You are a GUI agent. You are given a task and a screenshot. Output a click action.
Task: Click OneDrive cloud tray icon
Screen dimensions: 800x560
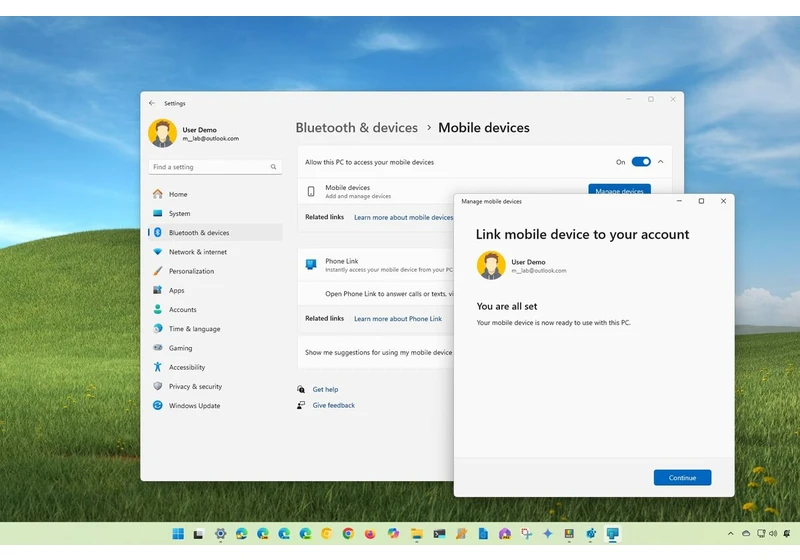point(746,533)
